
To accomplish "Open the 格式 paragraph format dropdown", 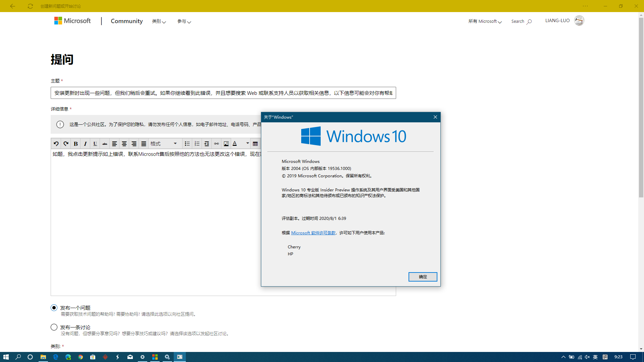I will point(164,144).
